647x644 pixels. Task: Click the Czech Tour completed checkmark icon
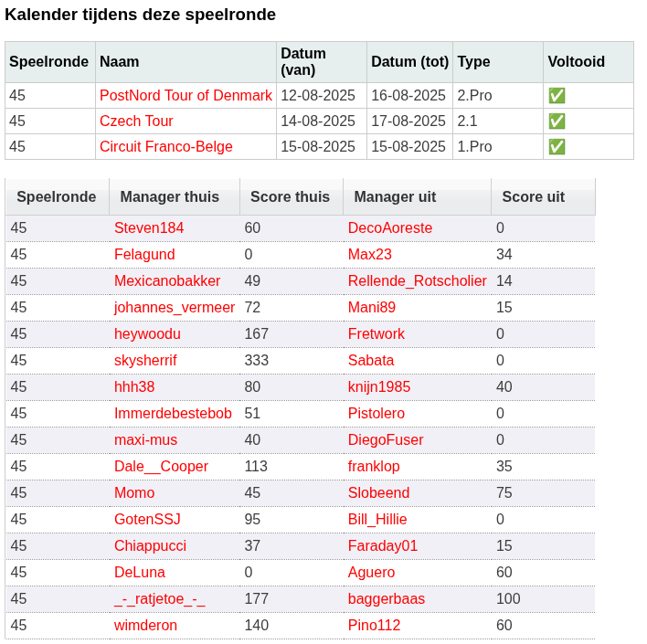(557, 121)
